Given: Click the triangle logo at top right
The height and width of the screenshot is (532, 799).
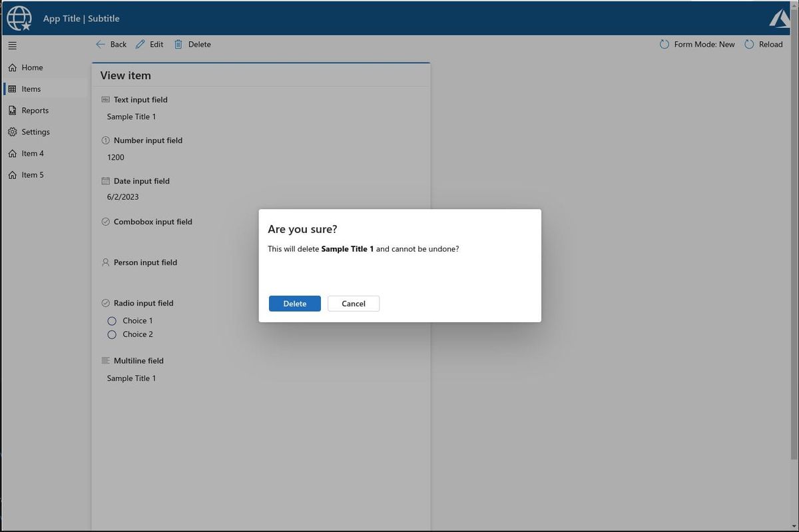Looking at the screenshot, I should [x=779, y=18].
